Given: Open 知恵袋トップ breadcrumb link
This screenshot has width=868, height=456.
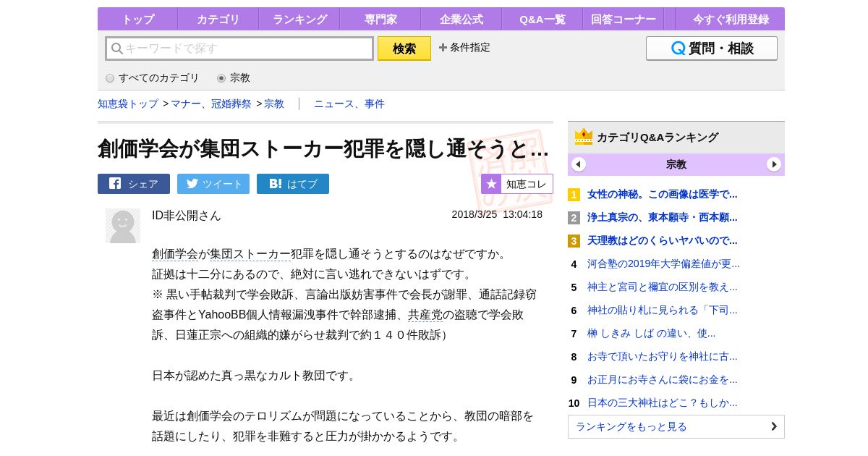Looking at the screenshot, I should pyautogui.click(x=128, y=104).
